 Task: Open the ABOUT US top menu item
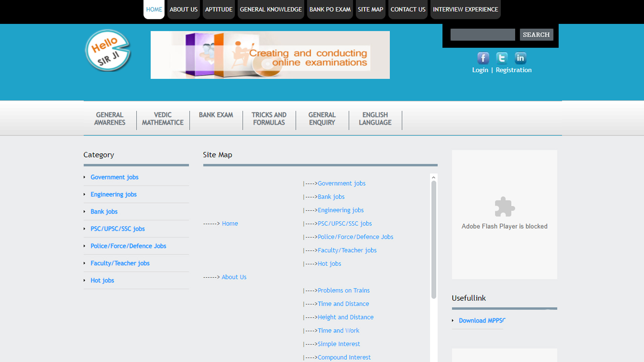click(x=183, y=9)
